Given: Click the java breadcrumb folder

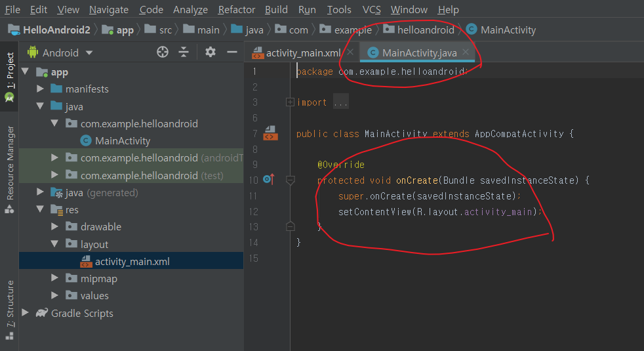Looking at the screenshot, I should coord(247,30).
